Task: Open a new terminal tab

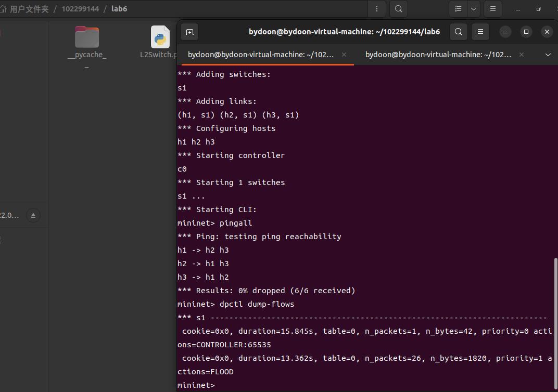Action: point(189,32)
